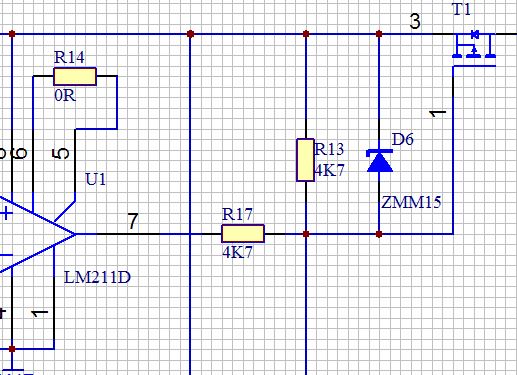517x375 pixels.
Task: Click the U1 designator label
Action: [x=96, y=179]
